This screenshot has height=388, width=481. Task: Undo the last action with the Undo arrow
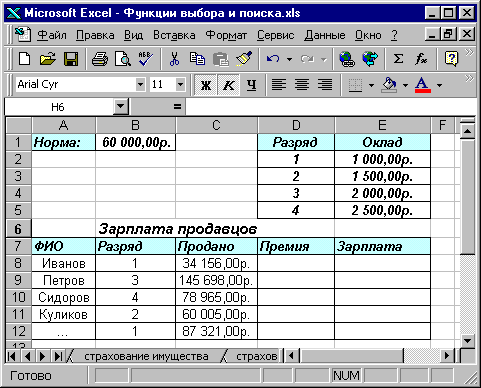[x=273, y=59]
